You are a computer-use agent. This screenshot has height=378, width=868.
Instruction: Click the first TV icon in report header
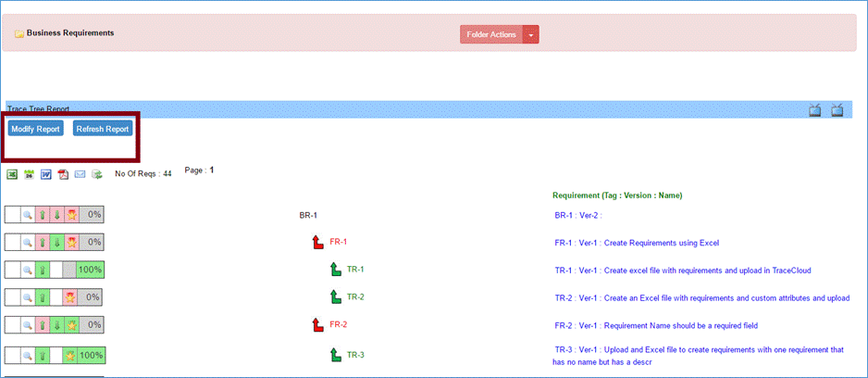815,110
